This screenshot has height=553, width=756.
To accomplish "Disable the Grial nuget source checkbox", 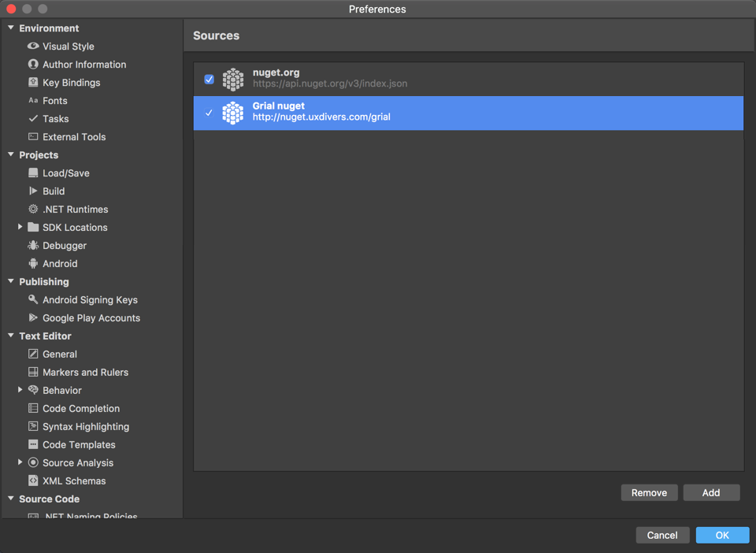I will 209,113.
